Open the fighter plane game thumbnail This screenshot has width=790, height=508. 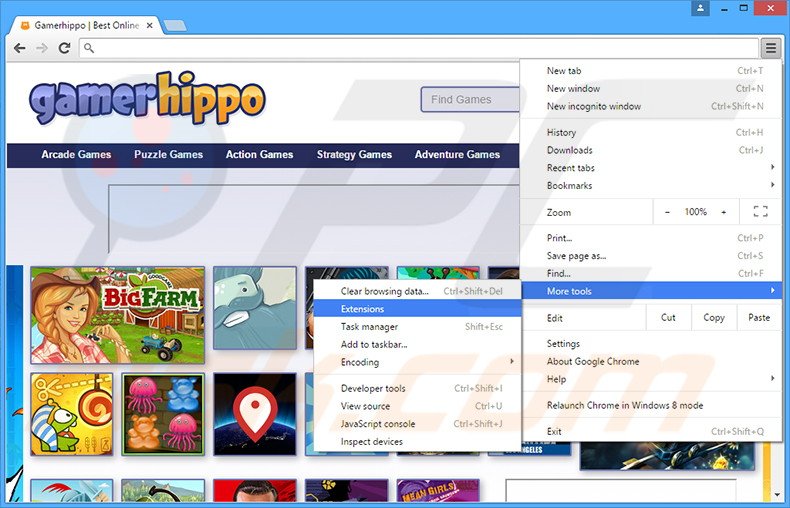[x=667, y=456]
